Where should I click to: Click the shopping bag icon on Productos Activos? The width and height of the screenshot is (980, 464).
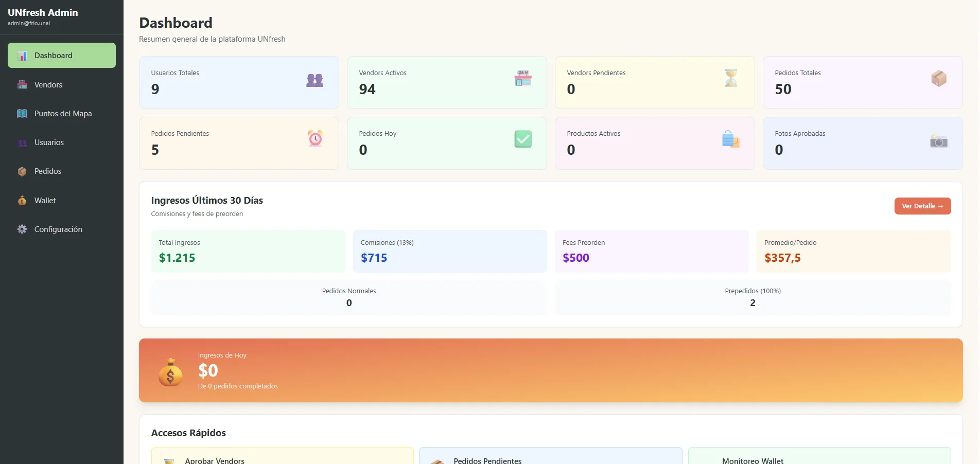(730, 139)
